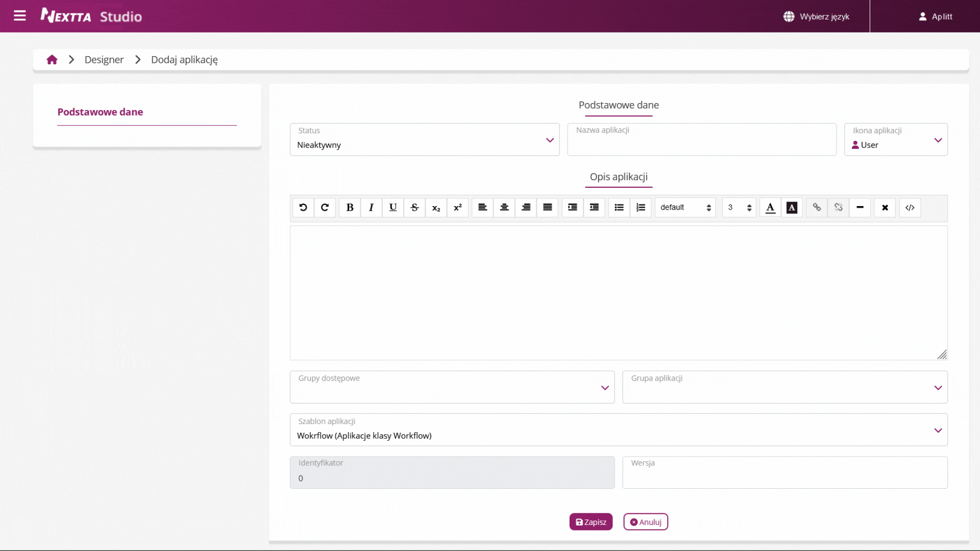Insert an unordered bullet list
This screenshot has width=980, height=551.
(619, 208)
